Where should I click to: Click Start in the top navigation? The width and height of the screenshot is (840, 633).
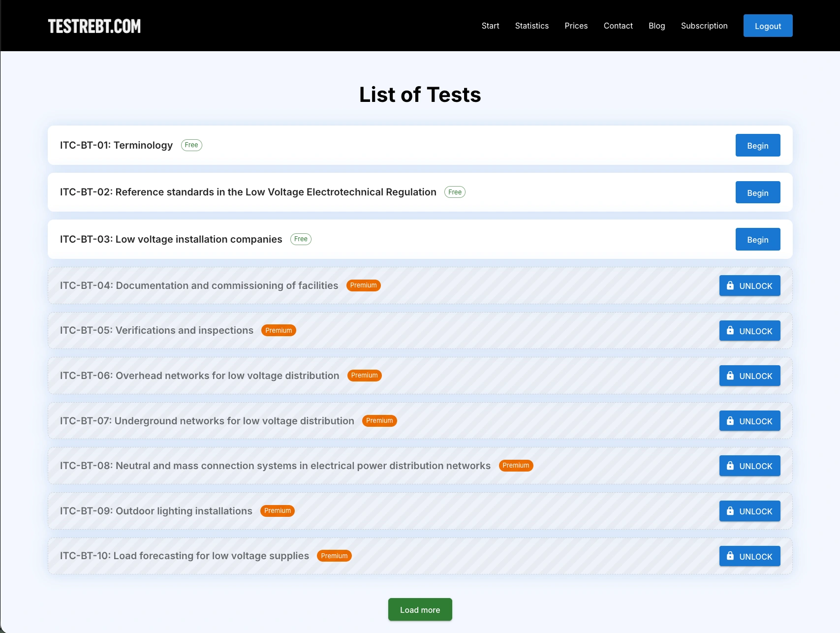[490, 26]
